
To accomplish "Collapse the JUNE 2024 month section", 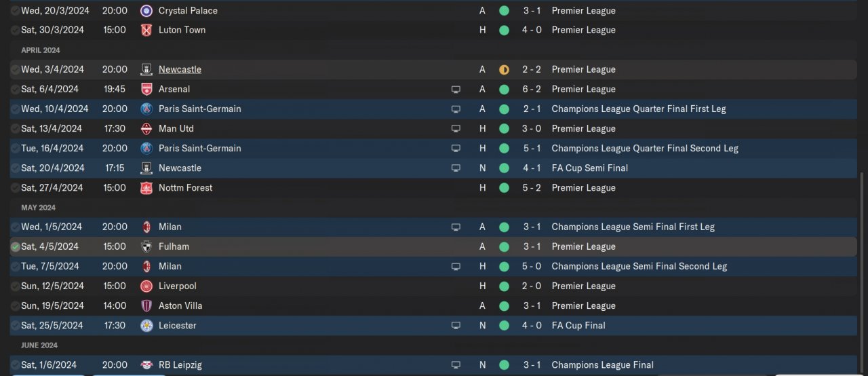I will [39, 345].
